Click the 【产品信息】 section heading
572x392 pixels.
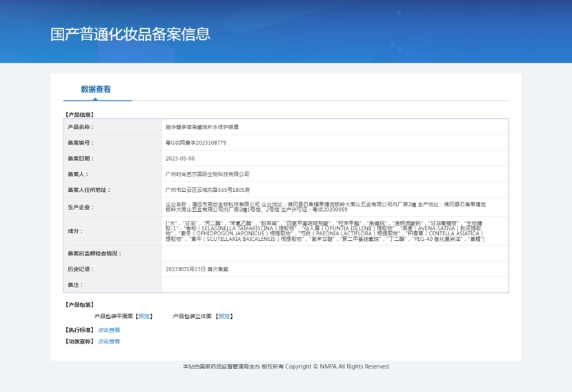79,115
